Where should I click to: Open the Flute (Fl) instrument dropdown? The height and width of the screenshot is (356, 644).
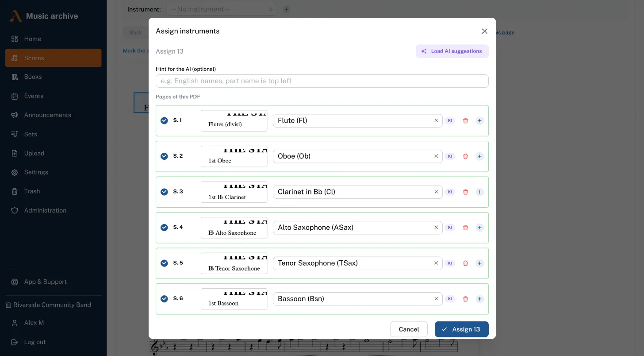tap(357, 120)
